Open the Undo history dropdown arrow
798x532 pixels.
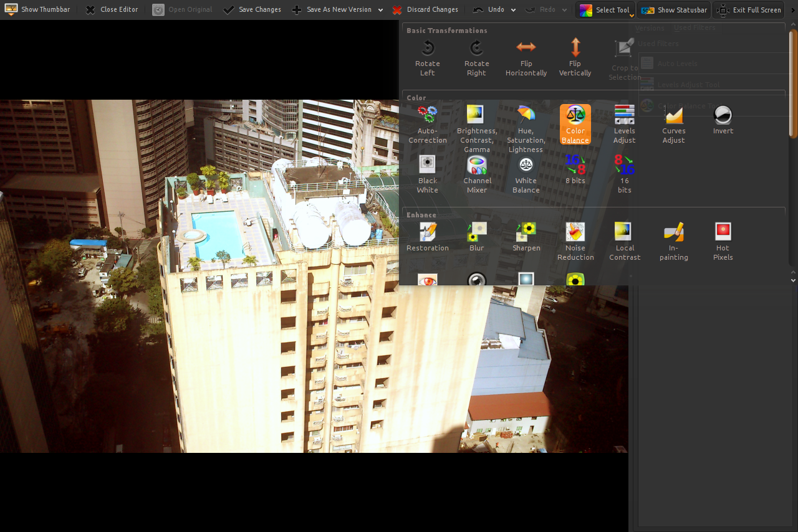coord(513,10)
